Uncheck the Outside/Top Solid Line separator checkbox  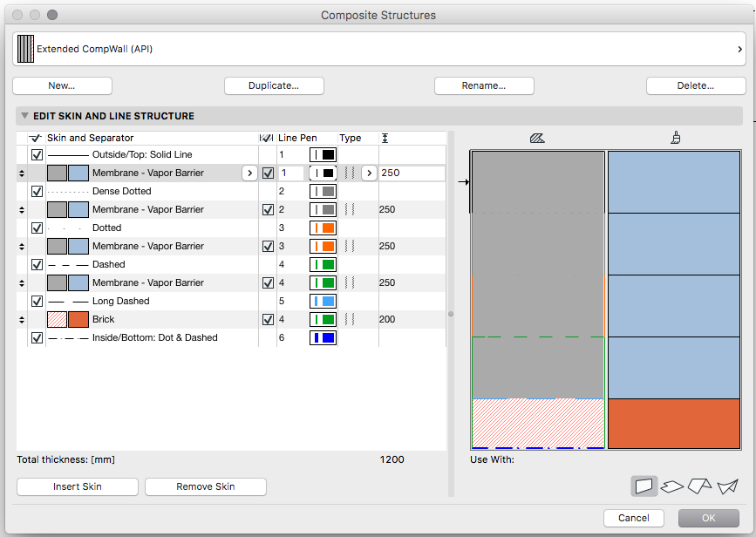coord(37,155)
